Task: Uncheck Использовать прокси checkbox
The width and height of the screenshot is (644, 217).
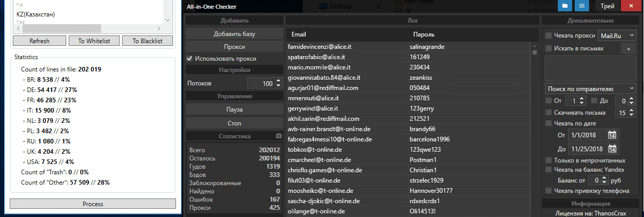Action: pyautogui.click(x=190, y=59)
